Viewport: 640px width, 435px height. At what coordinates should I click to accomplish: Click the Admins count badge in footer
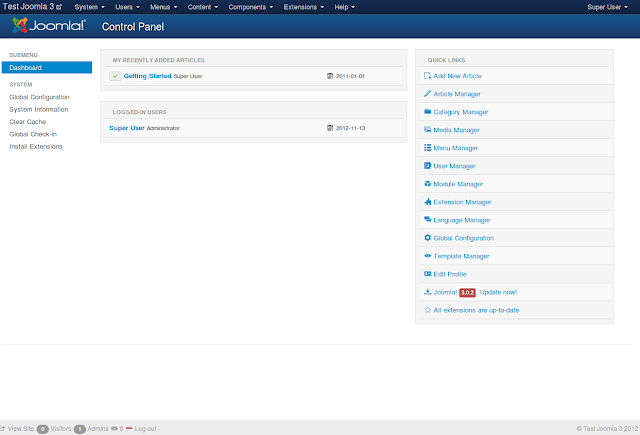click(80, 429)
